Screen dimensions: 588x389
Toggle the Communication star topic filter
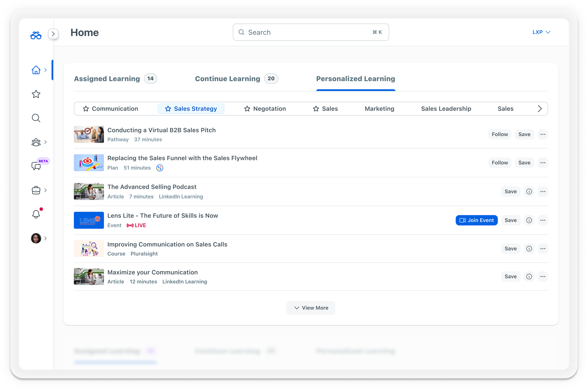[x=111, y=109]
